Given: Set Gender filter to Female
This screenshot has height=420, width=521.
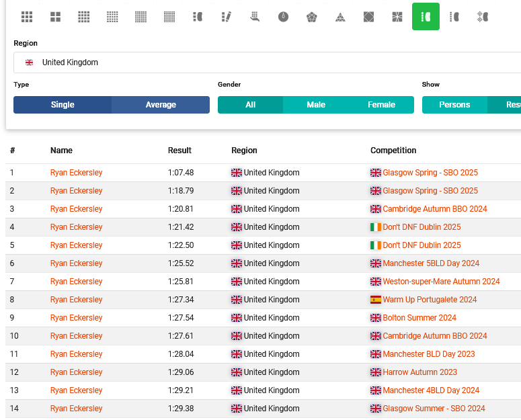Looking at the screenshot, I should pyautogui.click(x=381, y=105).
